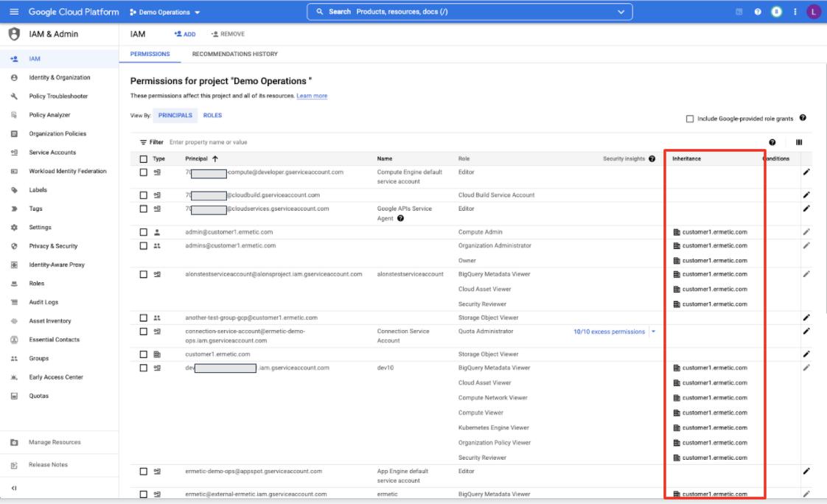Click the Add principal button
The height and width of the screenshot is (504, 827).
185,34
